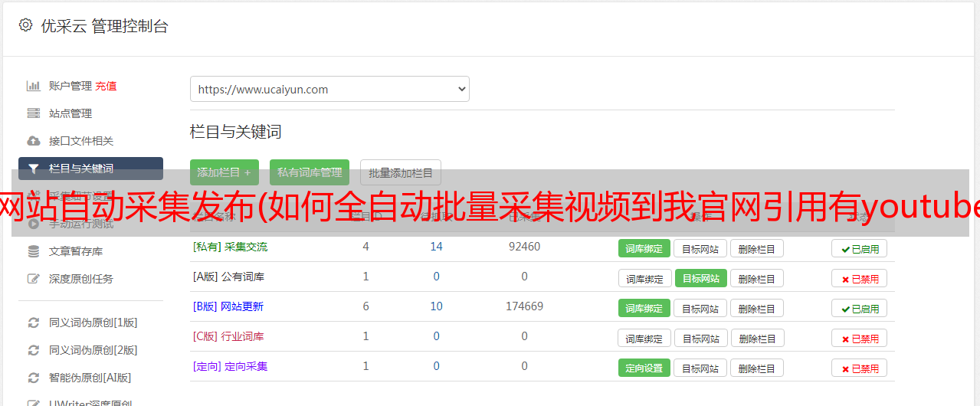Image resolution: width=980 pixels, height=406 pixels.
Task: Toggle 已启用 status for 网站更新
Action: tap(859, 308)
